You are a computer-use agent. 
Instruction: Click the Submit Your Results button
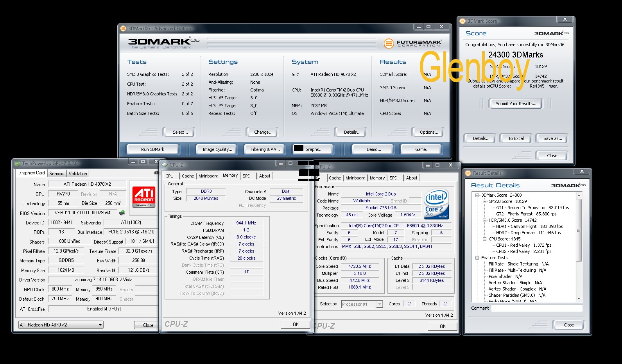pyautogui.click(x=516, y=104)
